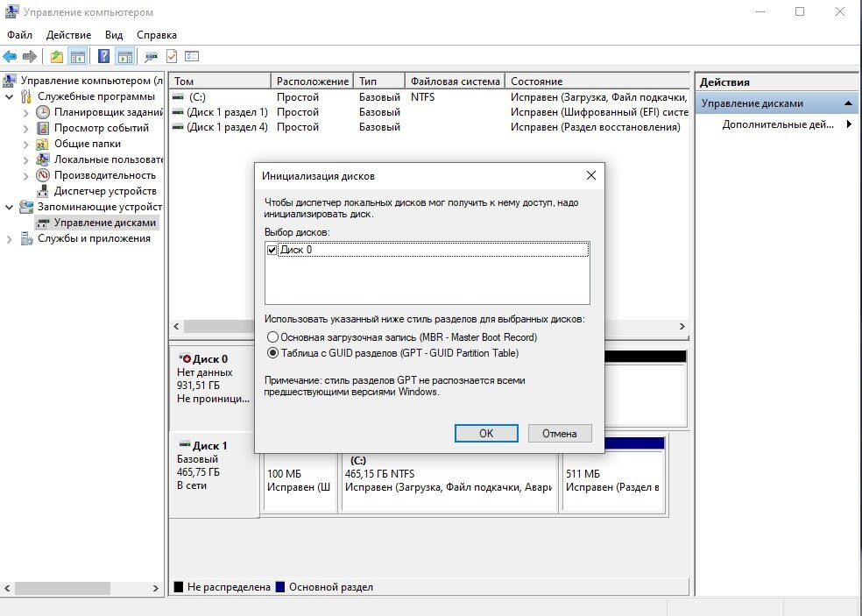
Task: Click the black Не распределена legend swatch
Action: (178, 587)
